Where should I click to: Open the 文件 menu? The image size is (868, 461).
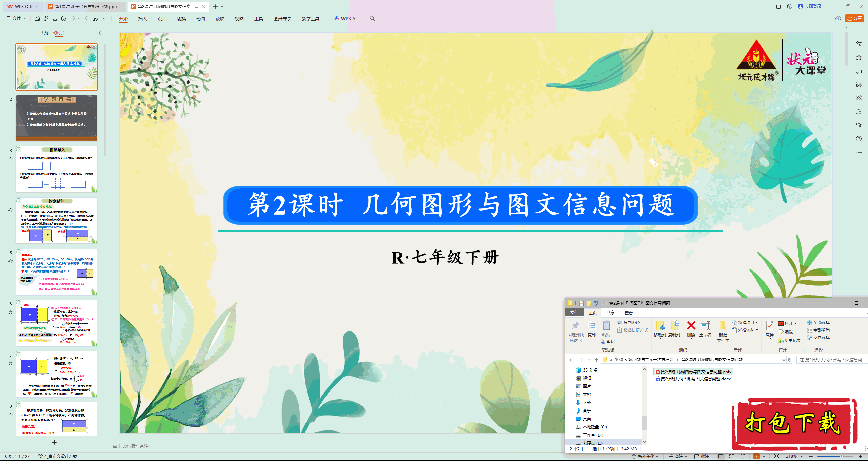coord(17,18)
